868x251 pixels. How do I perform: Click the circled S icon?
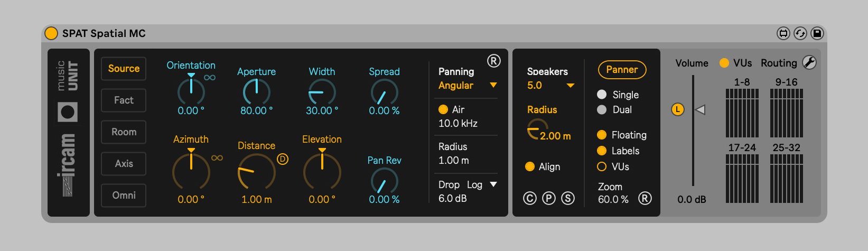(x=568, y=199)
